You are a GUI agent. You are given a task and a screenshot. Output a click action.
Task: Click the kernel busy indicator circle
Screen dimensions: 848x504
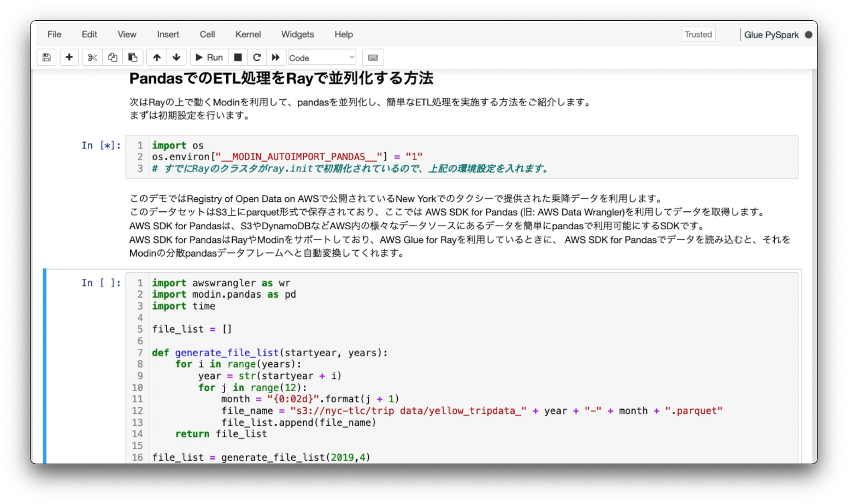point(808,34)
